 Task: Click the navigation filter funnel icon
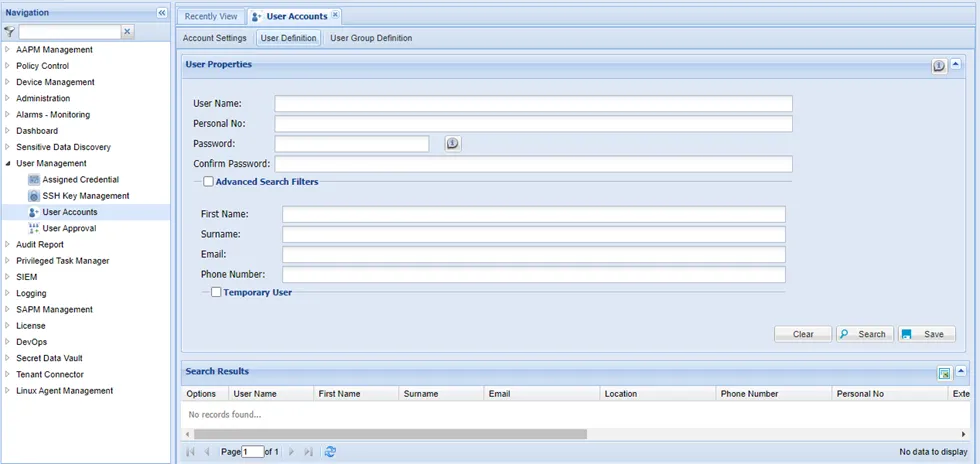click(9, 32)
